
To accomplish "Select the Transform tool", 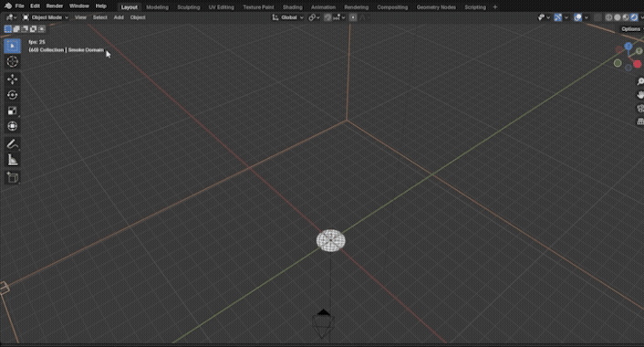I will [x=13, y=126].
